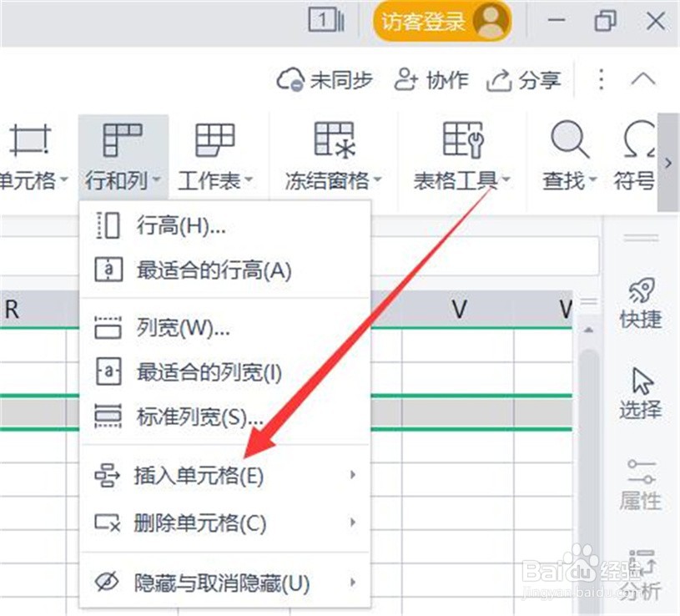This screenshot has height=616, width=680.
Task: Open the Quick (快捷) rocket sidebar icon
Action: click(641, 290)
